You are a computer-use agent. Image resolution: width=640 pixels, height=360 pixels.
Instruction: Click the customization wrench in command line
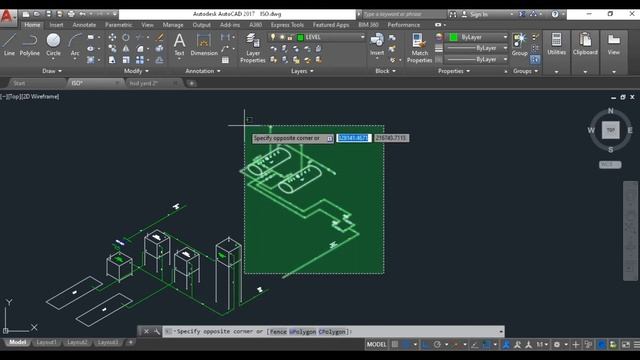pyautogui.click(x=157, y=331)
